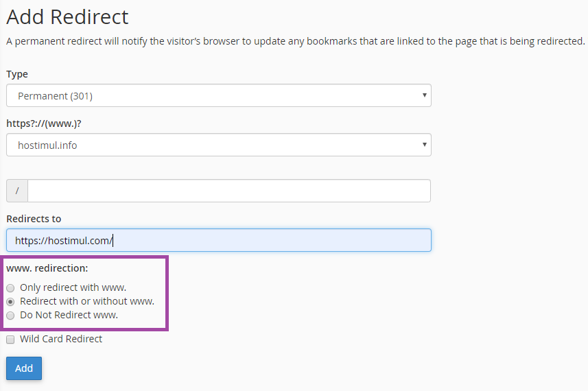The image size is (588, 391).
Task: Select the 'Only redirect with www.' radio button
Action: tap(10, 288)
